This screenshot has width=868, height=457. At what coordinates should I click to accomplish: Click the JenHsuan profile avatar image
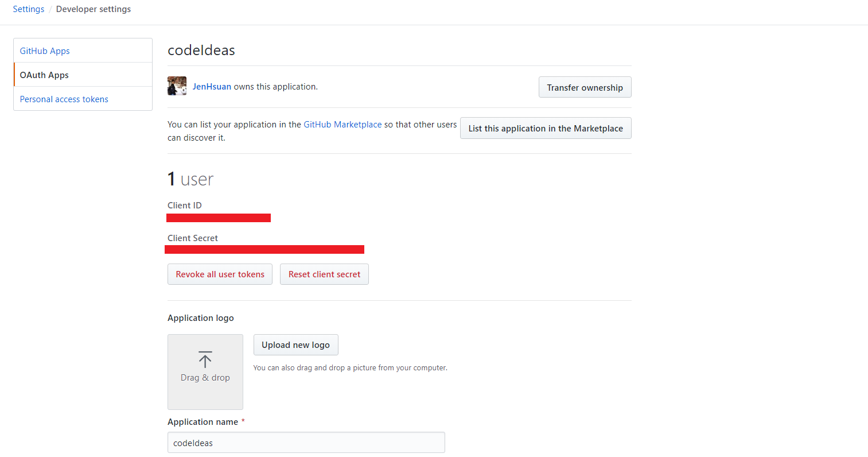pyautogui.click(x=177, y=86)
